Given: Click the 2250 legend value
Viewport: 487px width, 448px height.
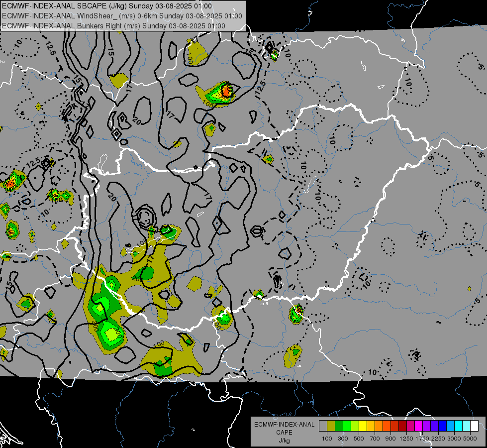Looking at the screenshot, I should 439,439.
